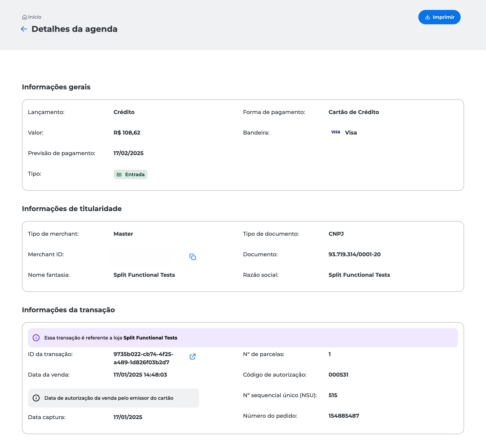Viewport: 486px width, 448px height.
Task: Click the back arrow beside Detalhes da agenda
Action: [24, 29]
